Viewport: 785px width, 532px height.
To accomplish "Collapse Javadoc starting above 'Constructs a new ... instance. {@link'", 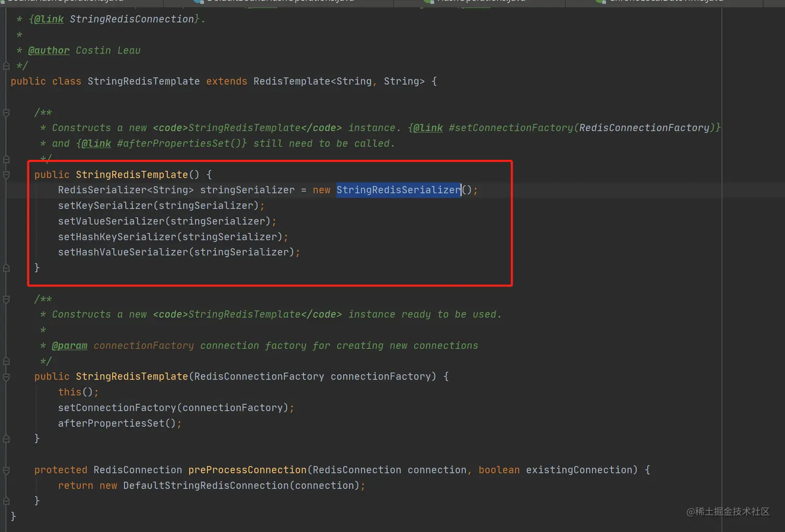I will pos(6,113).
